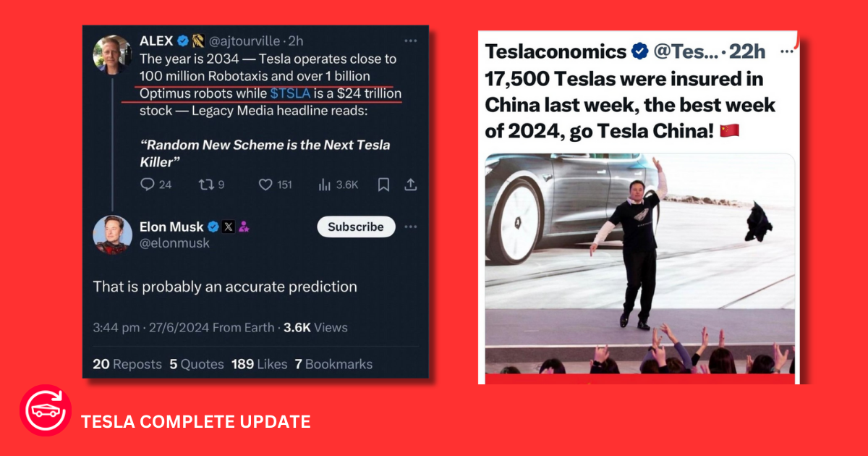Viewport: 868px width, 456px height.
Task: View the 20 Reposts list
Action: [x=127, y=364]
